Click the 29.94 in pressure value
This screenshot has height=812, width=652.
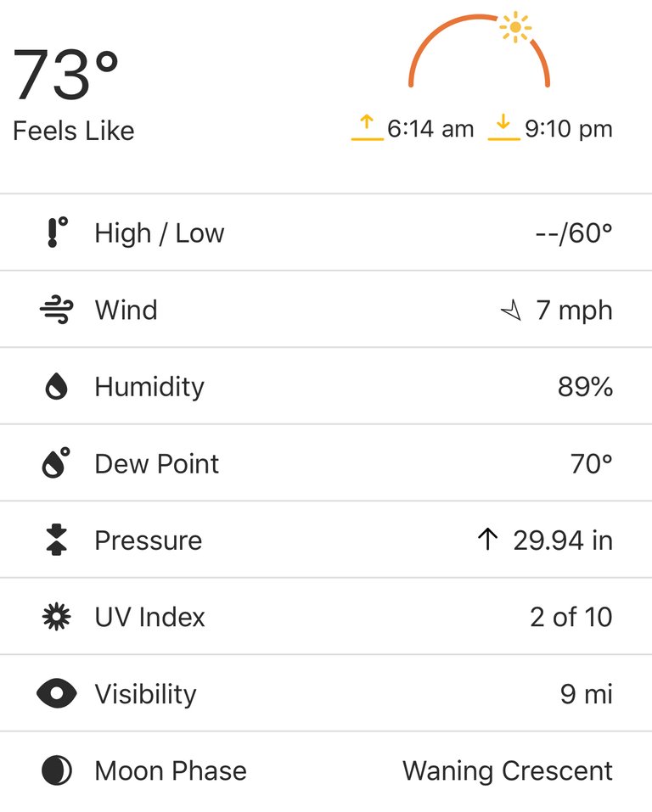563,540
